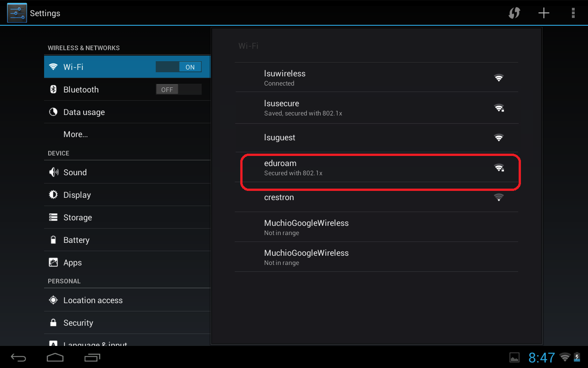
Task: Tap the status bar Wi-Fi indicator
Action: (565, 357)
